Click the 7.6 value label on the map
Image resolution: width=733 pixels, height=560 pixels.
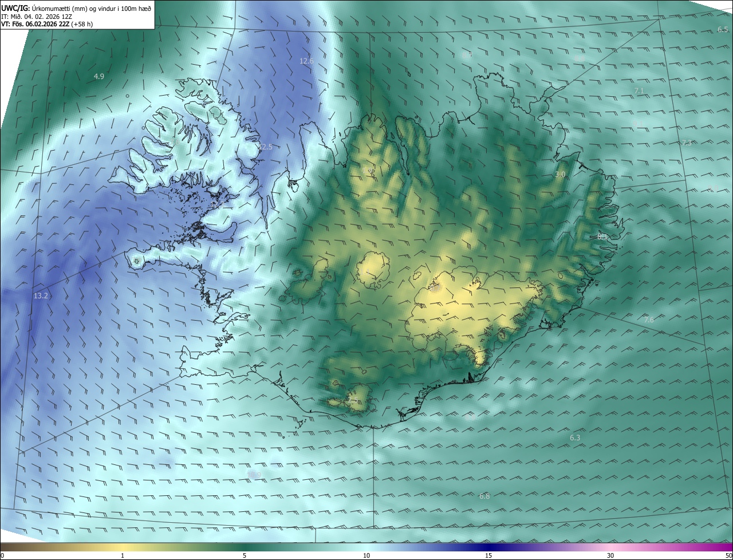coord(648,320)
